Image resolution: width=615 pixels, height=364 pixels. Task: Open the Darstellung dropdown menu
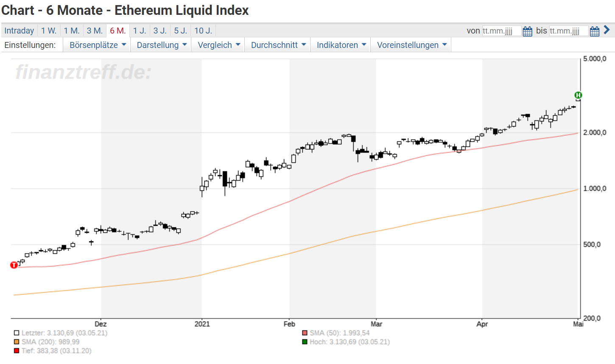point(162,45)
